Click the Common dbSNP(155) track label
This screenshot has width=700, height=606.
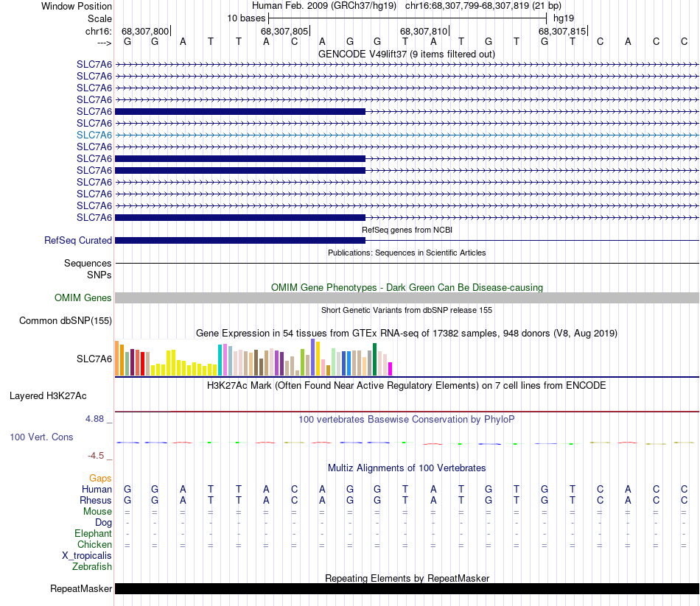(66, 321)
